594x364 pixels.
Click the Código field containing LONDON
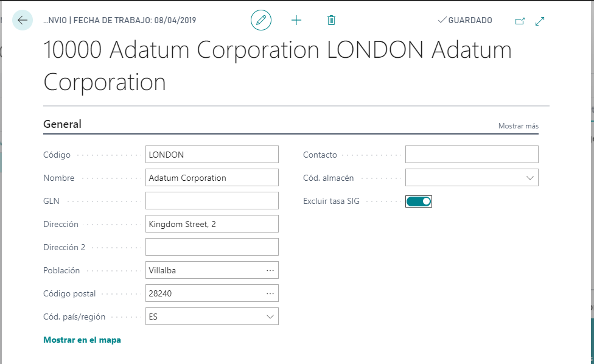tap(212, 155)
